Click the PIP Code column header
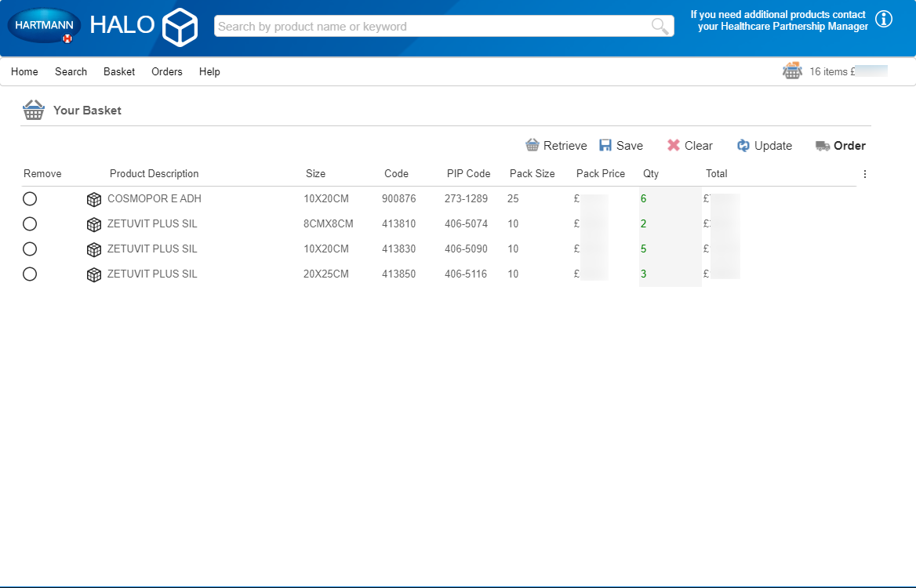This screenshot has width=916, height=588. pyautogui.click(x=468, y=173)
